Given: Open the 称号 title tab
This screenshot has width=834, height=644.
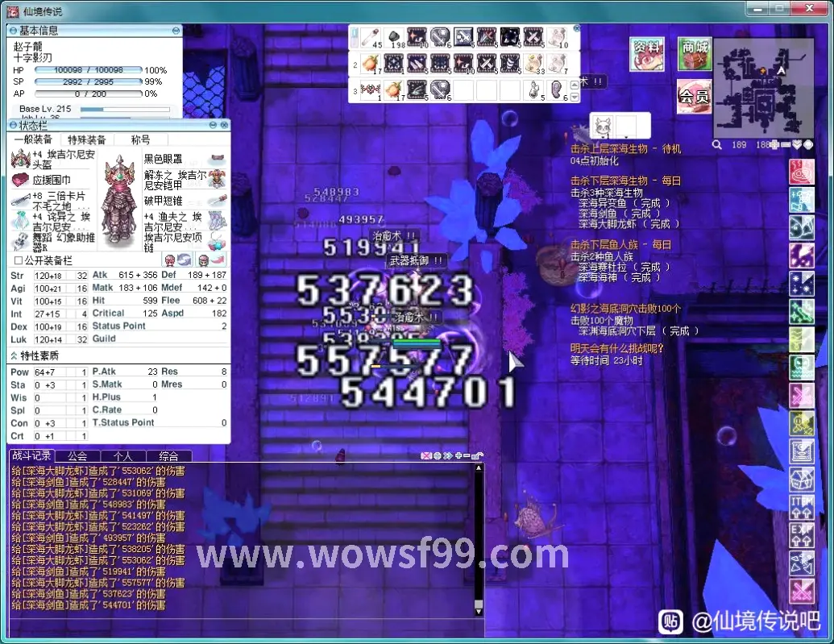Looking at the screenshot, I should pyautogui.click(x=140, y=139).
